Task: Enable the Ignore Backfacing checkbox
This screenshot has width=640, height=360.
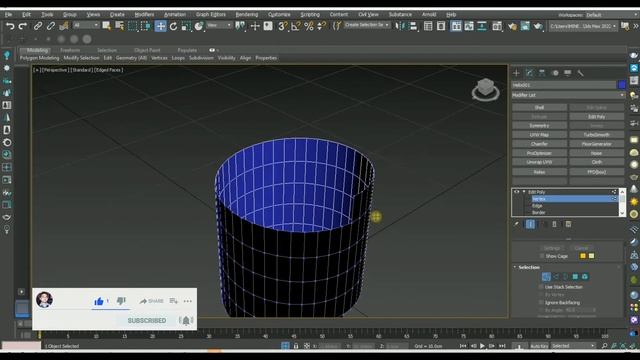Action: 541,302
